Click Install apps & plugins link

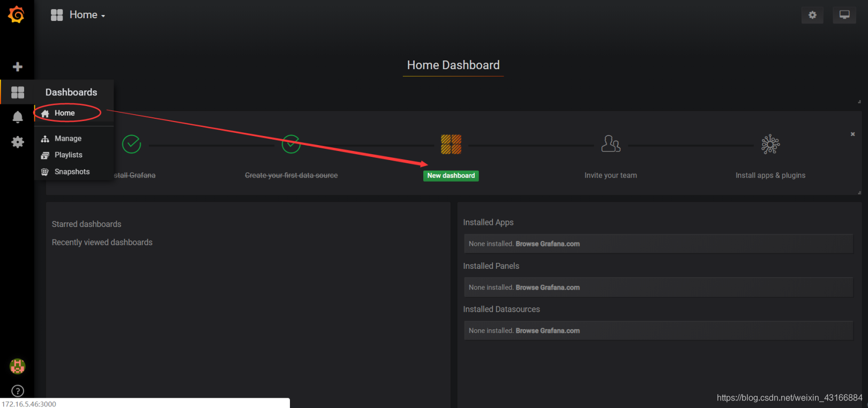pos(770,175)
